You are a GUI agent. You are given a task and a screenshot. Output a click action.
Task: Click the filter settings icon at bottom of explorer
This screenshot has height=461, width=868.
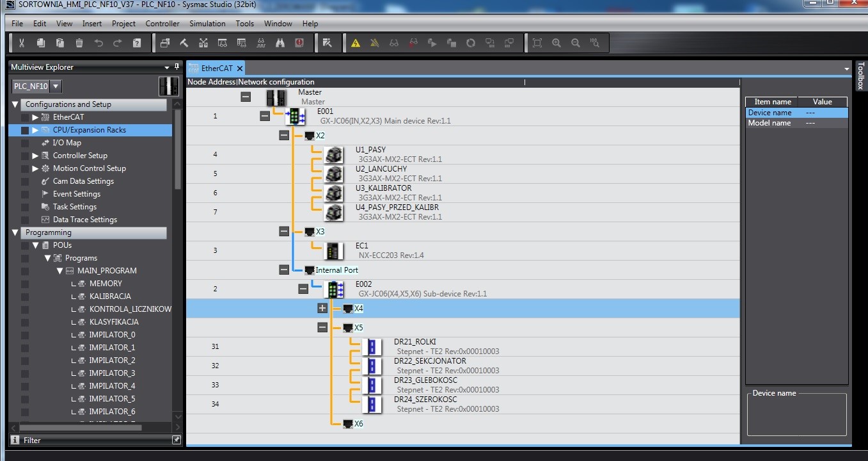[177, 440]
